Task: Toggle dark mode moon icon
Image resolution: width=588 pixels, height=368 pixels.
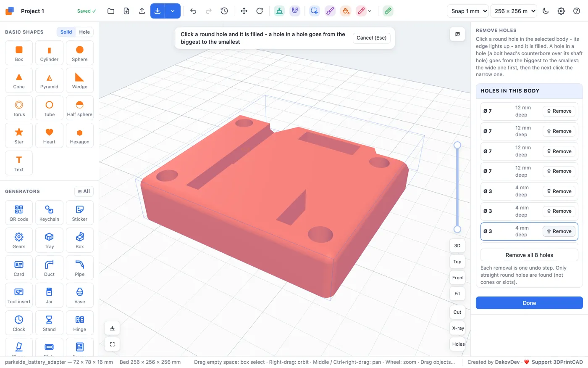Action: 546,11
